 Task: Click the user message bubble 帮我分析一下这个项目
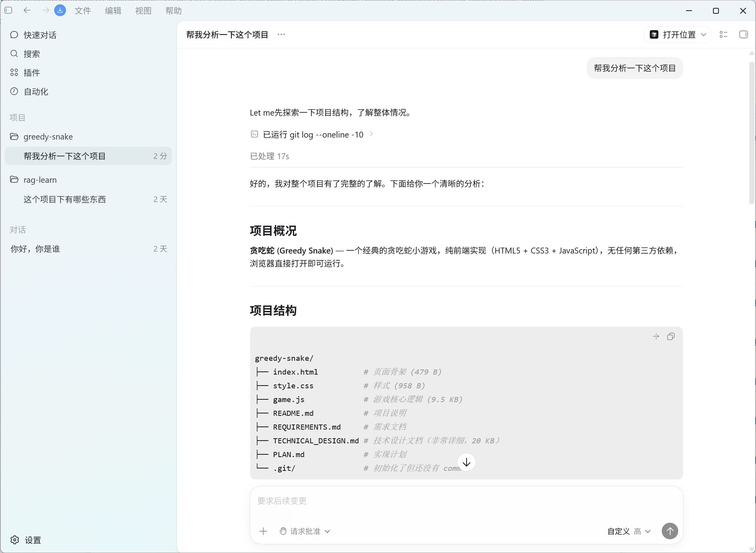(x=635, y=68)
